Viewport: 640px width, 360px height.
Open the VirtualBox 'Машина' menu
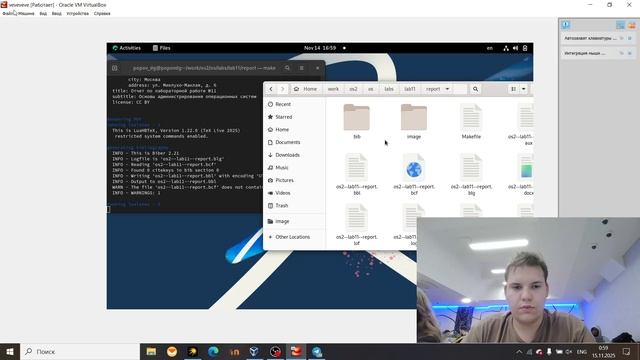(26, 13)
